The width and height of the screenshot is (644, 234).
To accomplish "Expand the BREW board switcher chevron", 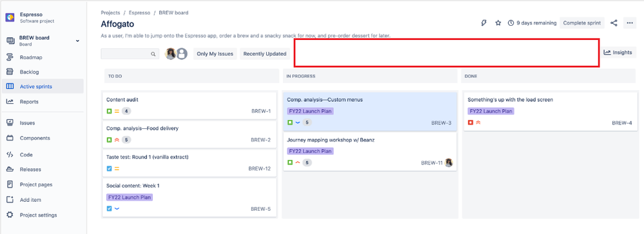I will pyautogui.click(x=77, y=41).
